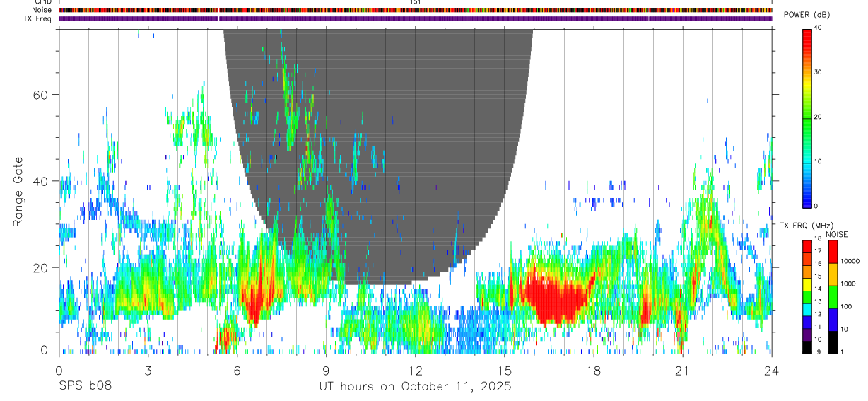
Task: Click the '6' tick on UT hours axis
Action: [237, 370]
